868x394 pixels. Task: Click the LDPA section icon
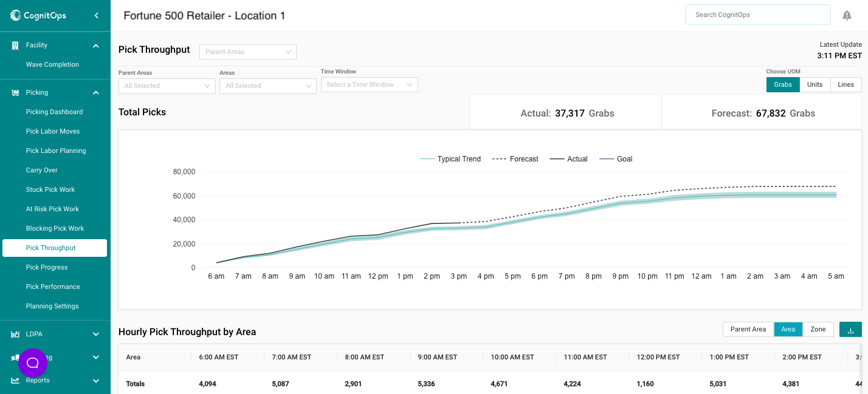click(x=15, y=334)
